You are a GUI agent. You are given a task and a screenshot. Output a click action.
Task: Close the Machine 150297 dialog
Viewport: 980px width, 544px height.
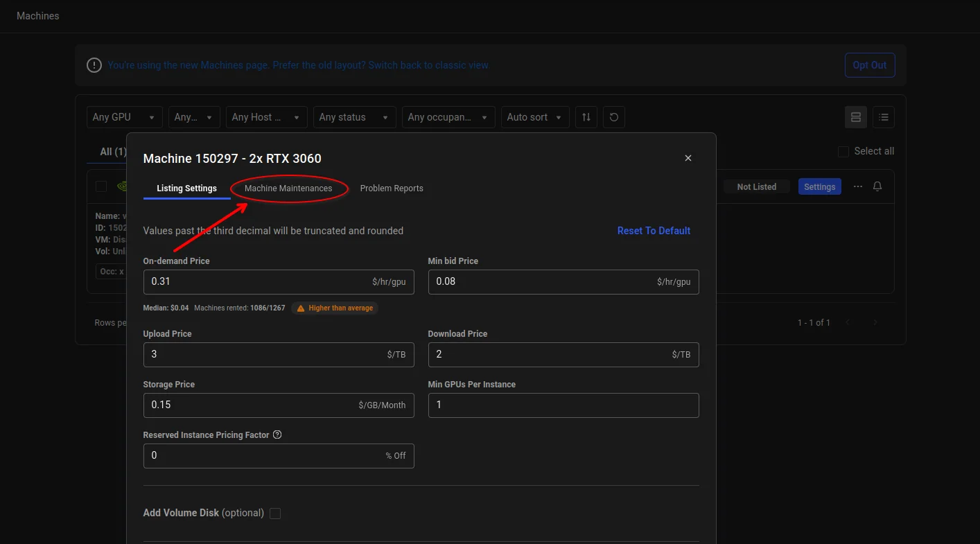click(x=688, y=158)
